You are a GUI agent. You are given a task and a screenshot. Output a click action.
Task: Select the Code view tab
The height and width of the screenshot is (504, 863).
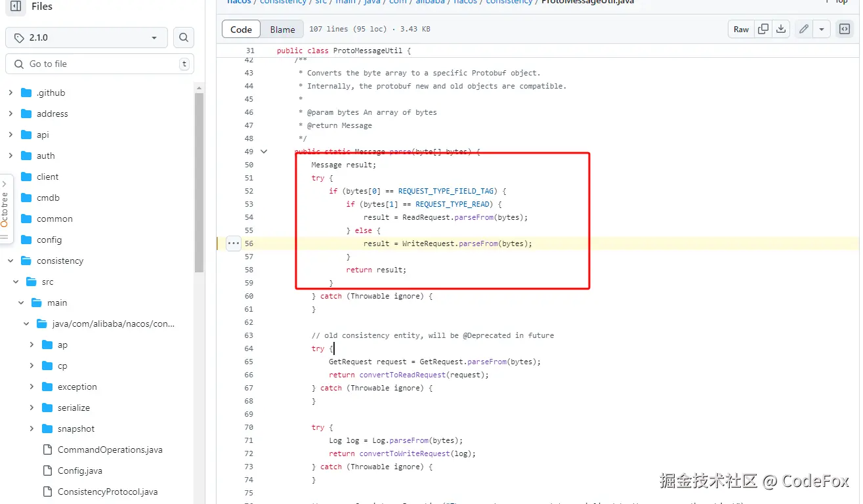(x=241, y=30)
